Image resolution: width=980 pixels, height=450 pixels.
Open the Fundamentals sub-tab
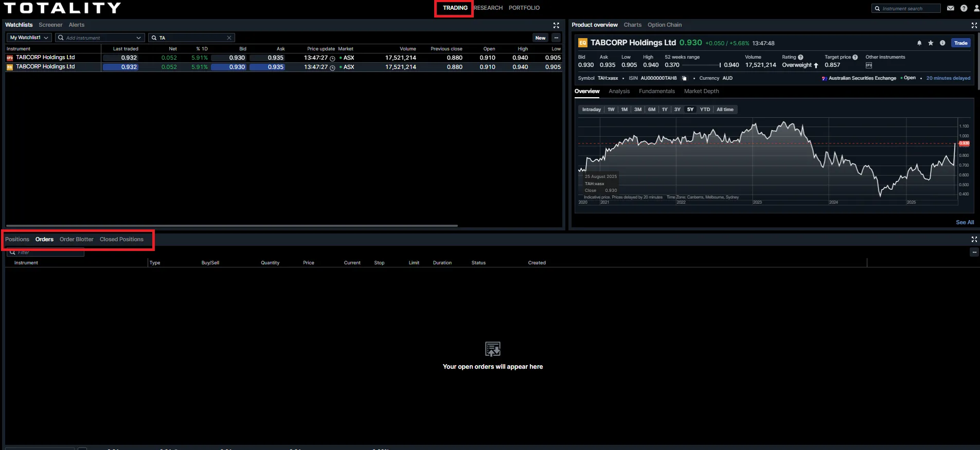coord(656,91)
